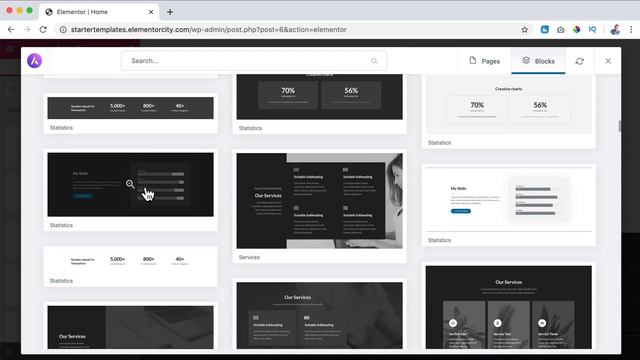Reload the current browser page
640x360 pixels.
[43, 29]
